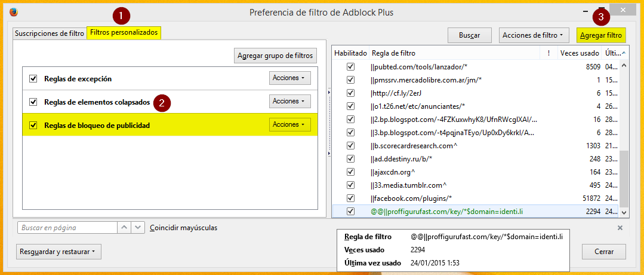The height and width of the screenshot is (275, 644).
Task: Click the Agregar filtro button
Action: [601, 35]
